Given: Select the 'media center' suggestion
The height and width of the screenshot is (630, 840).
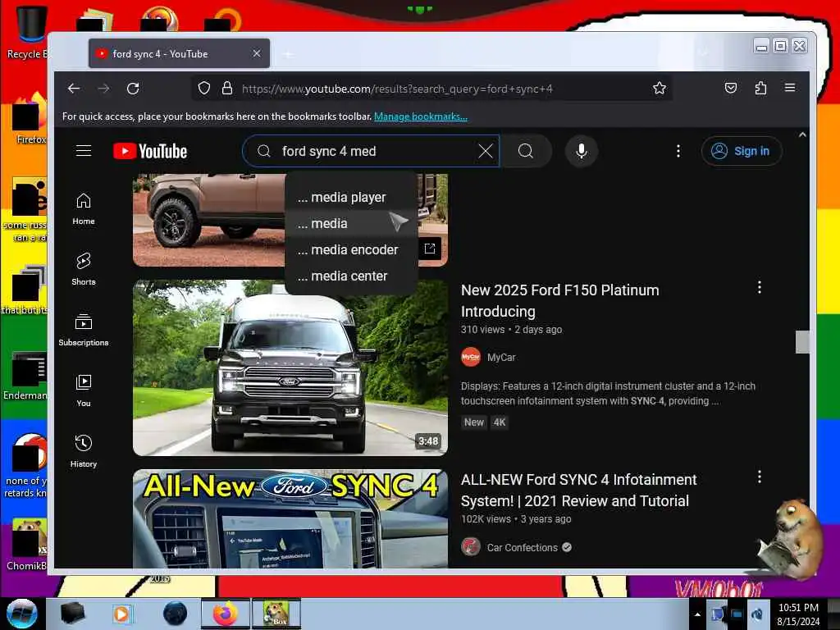Looking at the screenshot, I should [351, 276].
